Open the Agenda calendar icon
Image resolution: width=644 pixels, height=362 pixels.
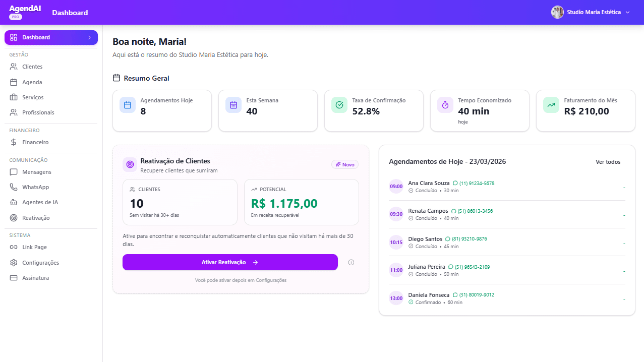point(14,82)
